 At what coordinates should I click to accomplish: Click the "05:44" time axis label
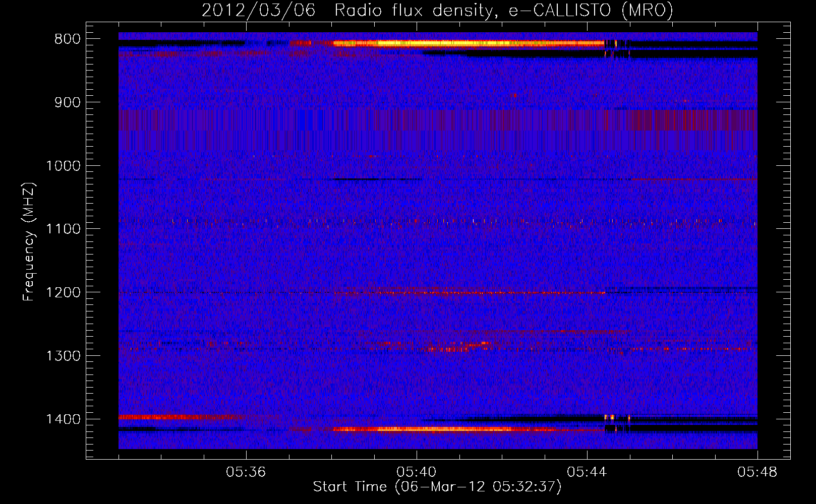pos(587,472)
